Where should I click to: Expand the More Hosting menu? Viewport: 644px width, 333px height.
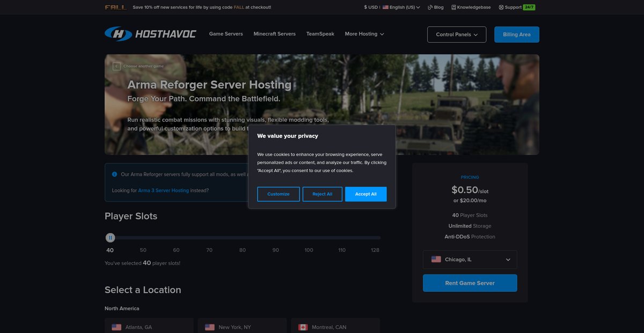click(x=364, y=34)
